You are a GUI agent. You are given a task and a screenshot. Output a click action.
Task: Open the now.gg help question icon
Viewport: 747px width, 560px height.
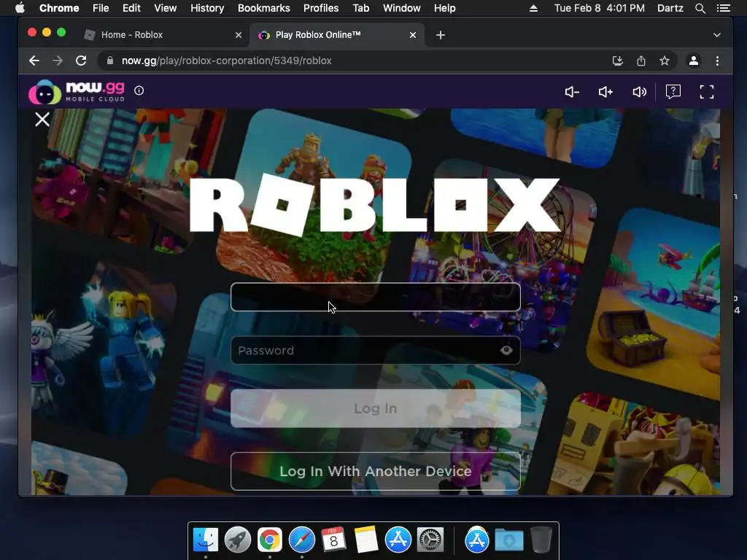pos(673,91)
